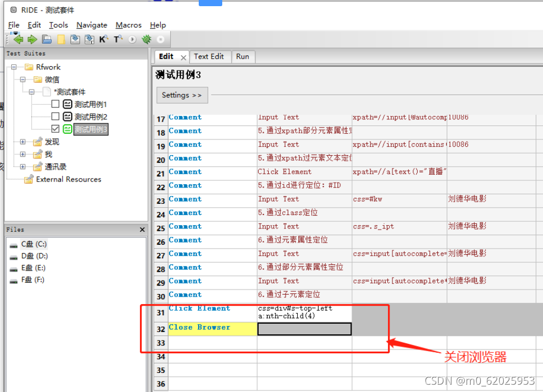Expand the 通讯录 tree node
This screenshot has width=543, height=392.
click(x=22, y=166)
